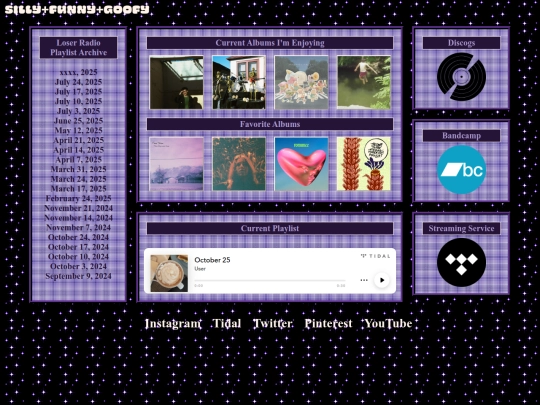Open the April 14, 2025 playlist
The height and width of the screenshot is (405, 540).
(79, 150)
